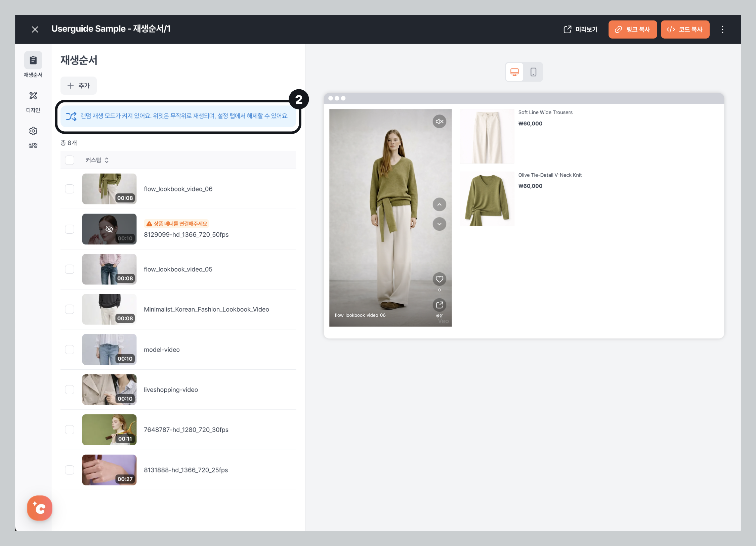This screenshot has width=756, height=546.
Task: Switch to mobile preview device icon
Action: coord(533,72)
